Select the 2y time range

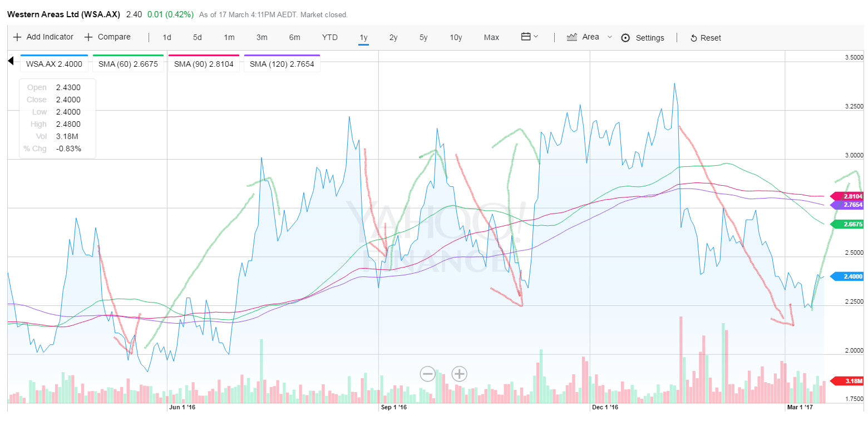click(x=393, y=38)
